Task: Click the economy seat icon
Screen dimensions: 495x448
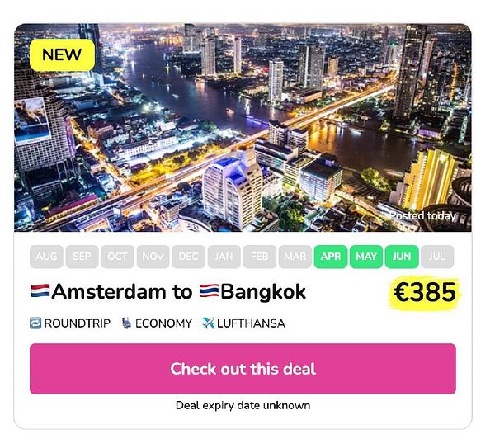Action: (126, 323)
